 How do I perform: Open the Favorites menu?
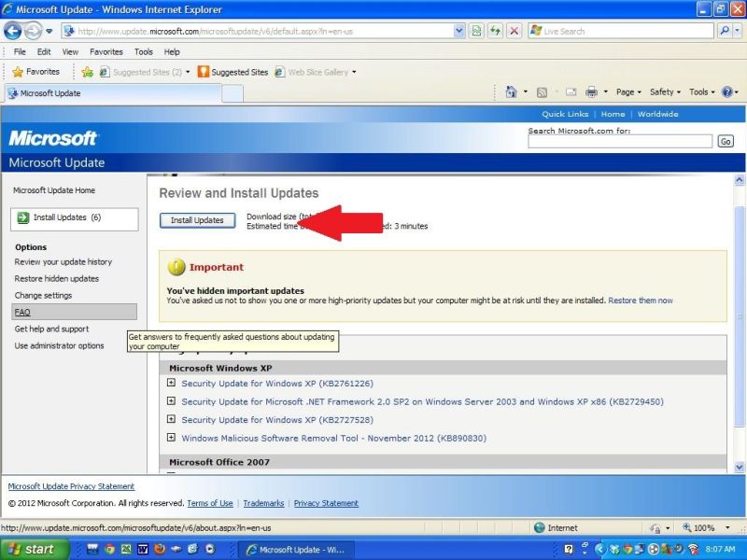click(x=106, y=52)
